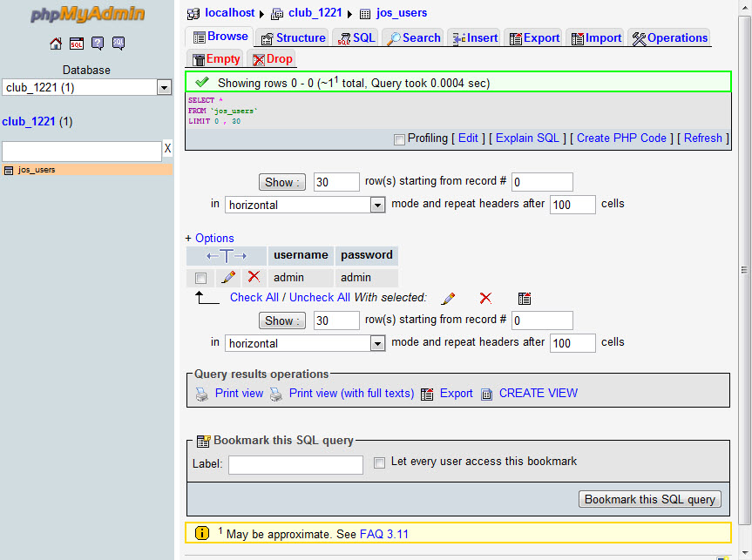This screenshot has width=752, height=560.
Task: Enable the Profiling checkbox
Action: [x=398, y=139]
